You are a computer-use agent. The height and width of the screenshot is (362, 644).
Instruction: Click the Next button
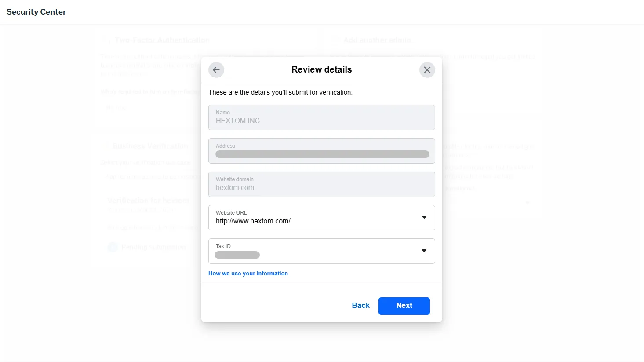404,306
